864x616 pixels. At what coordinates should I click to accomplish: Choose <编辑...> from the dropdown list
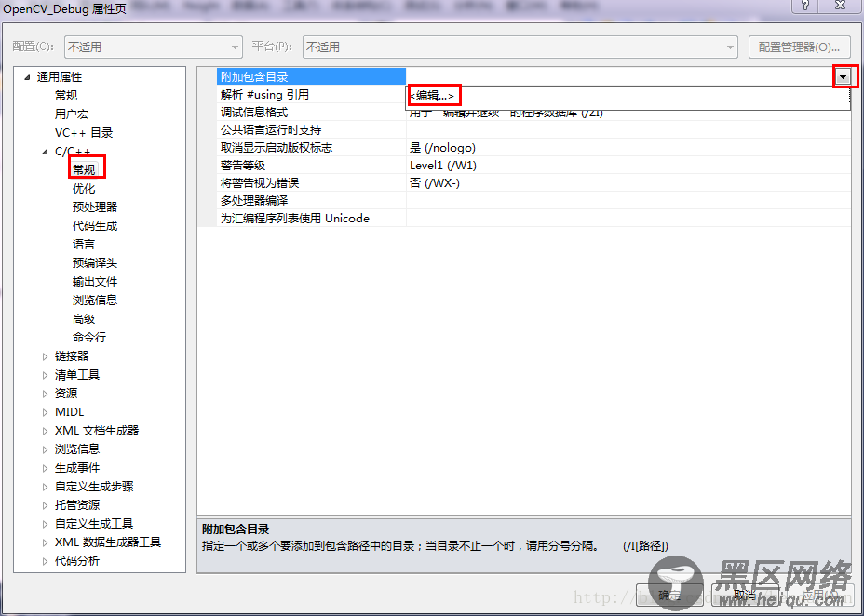click(433, 96)
